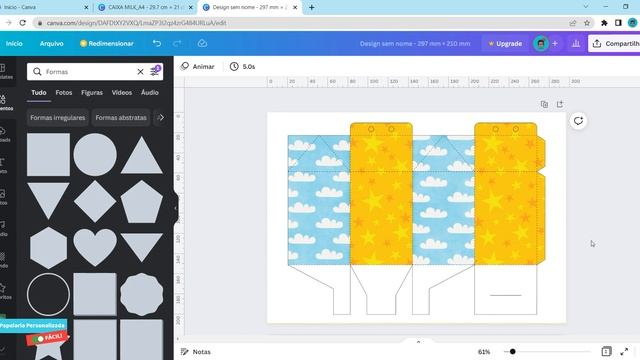Switch to Áudio tab
Viewport: 640px width, 360px height.
coord(150,93)
